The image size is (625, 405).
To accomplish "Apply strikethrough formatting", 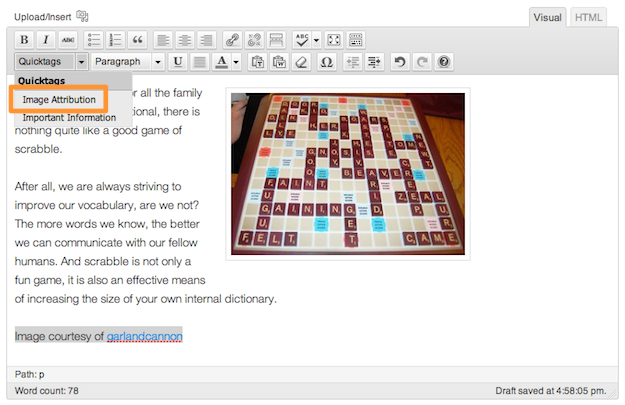I will pos(67,40).
